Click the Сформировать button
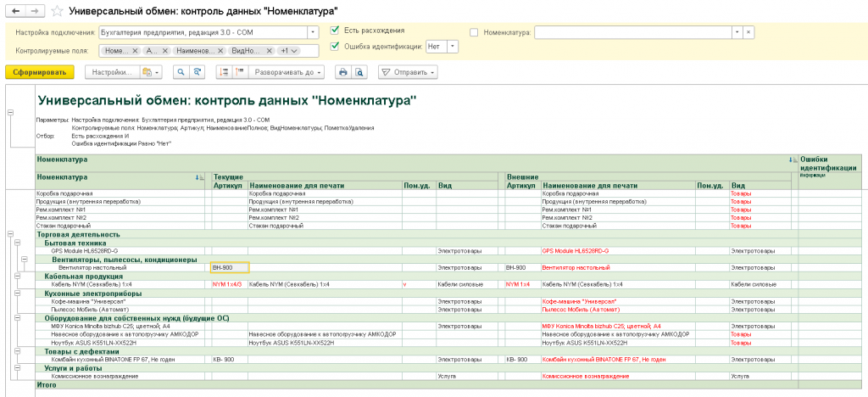 39,72
